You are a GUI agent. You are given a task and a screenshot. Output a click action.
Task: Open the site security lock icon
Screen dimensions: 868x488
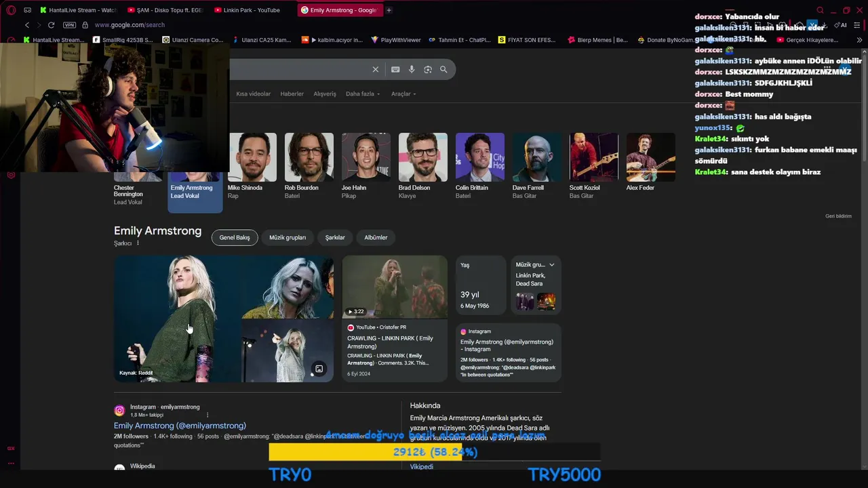tap(85, 25)
